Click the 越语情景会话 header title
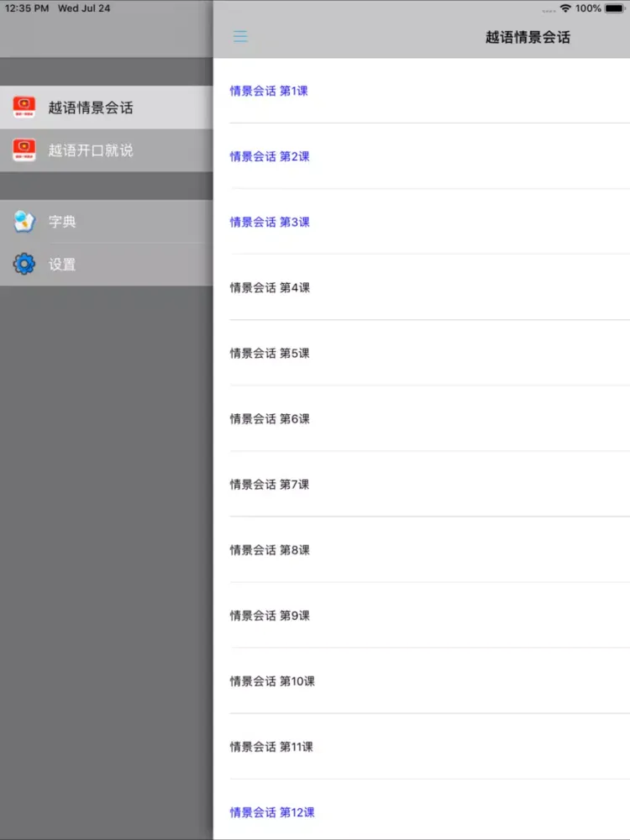 click(x=528, y=37)
